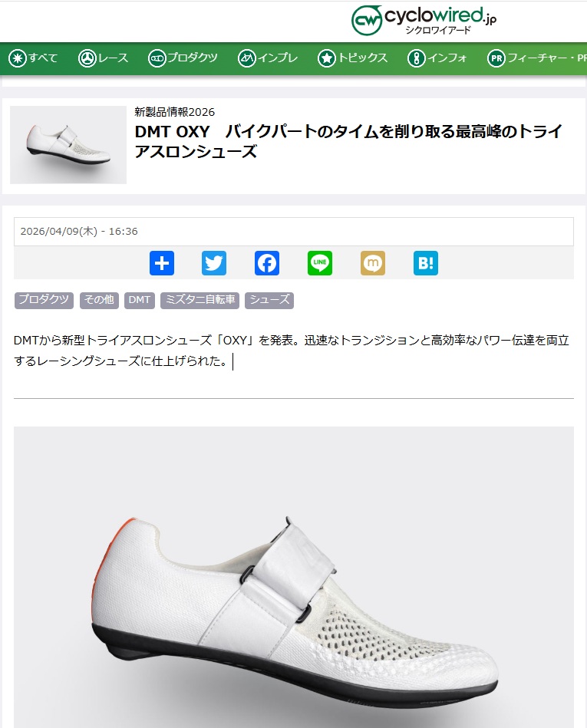This screenshot has height=728, width=587.
Task: Select the DMT tag
Action: click(x=140, y=300)
